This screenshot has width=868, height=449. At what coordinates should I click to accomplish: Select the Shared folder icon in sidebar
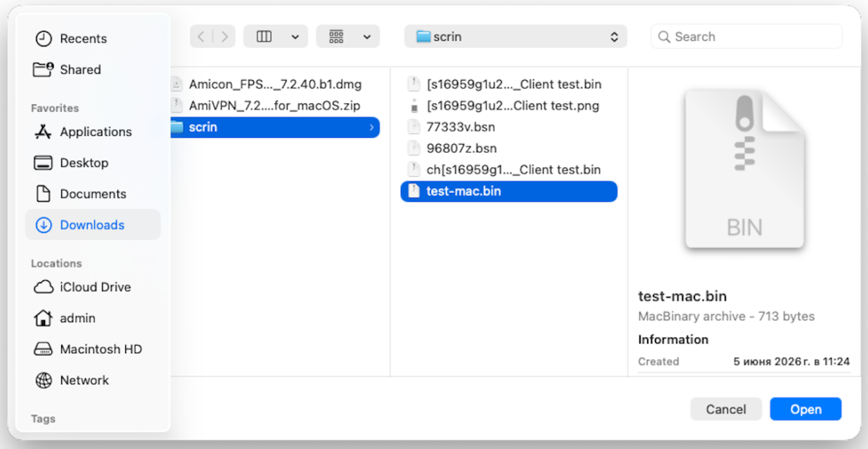(x=44, y=69)
